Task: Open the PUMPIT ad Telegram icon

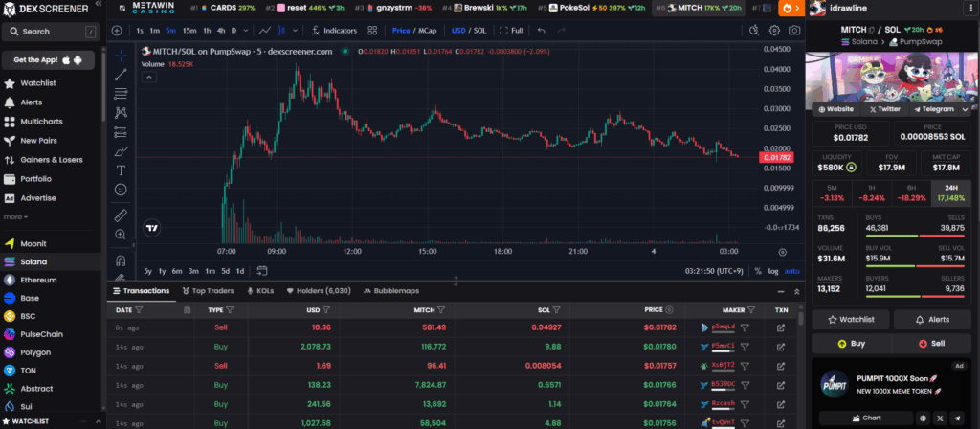Action: click(957, 418)
